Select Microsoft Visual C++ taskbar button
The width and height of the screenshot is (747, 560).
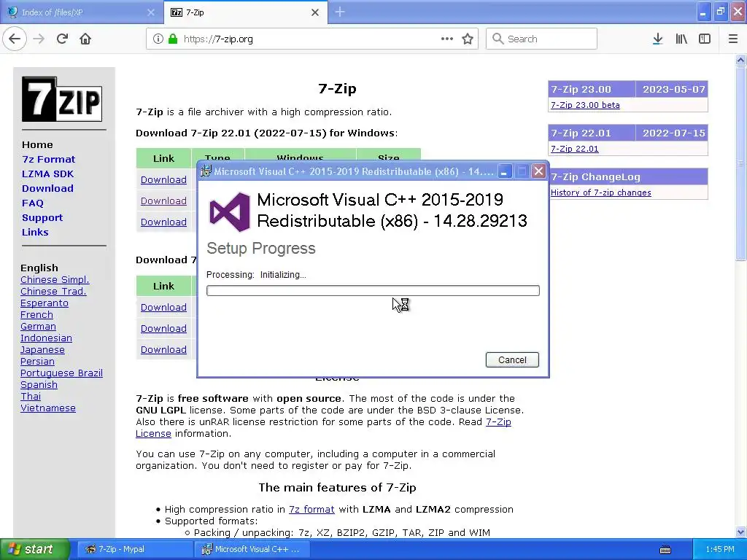pyautogui.click(x=252, y=549)
